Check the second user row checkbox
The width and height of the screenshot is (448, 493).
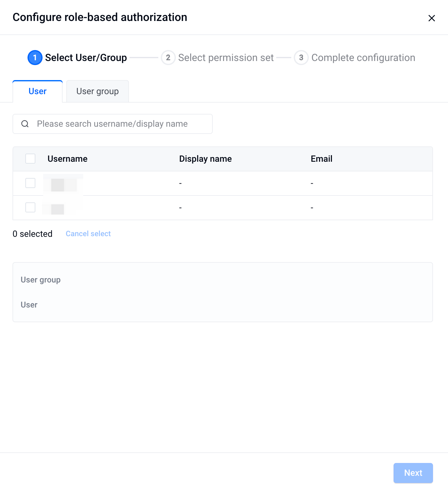[x=30, y=207]
